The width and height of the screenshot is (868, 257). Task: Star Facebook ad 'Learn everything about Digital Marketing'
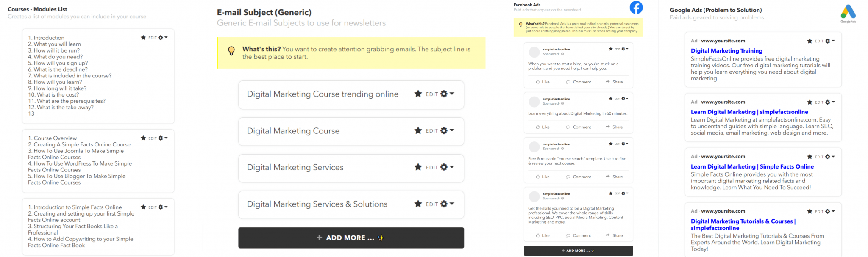[x=611, y=99]
